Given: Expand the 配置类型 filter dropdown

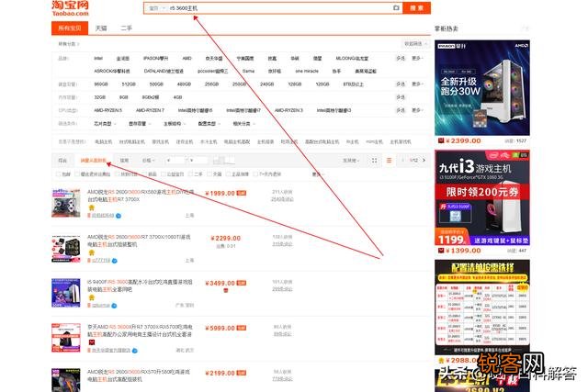Looking at the screenshot, I should tap(209, 124).
